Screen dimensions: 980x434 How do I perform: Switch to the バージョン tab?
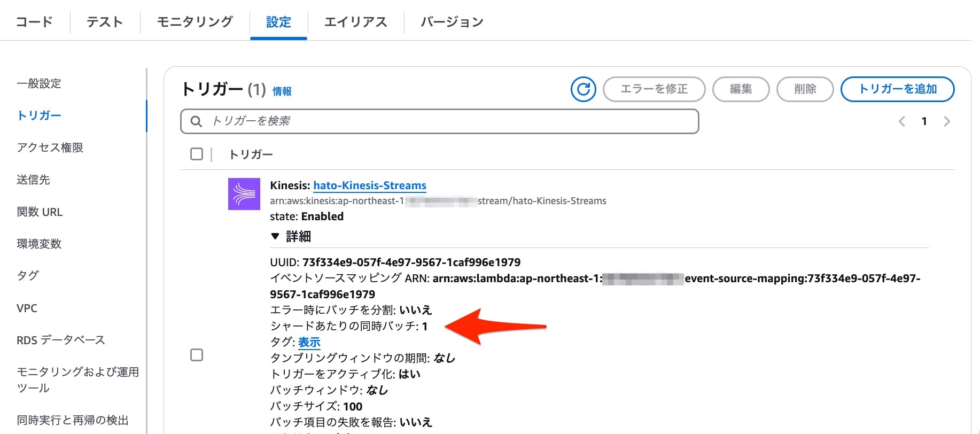point(452,22)
